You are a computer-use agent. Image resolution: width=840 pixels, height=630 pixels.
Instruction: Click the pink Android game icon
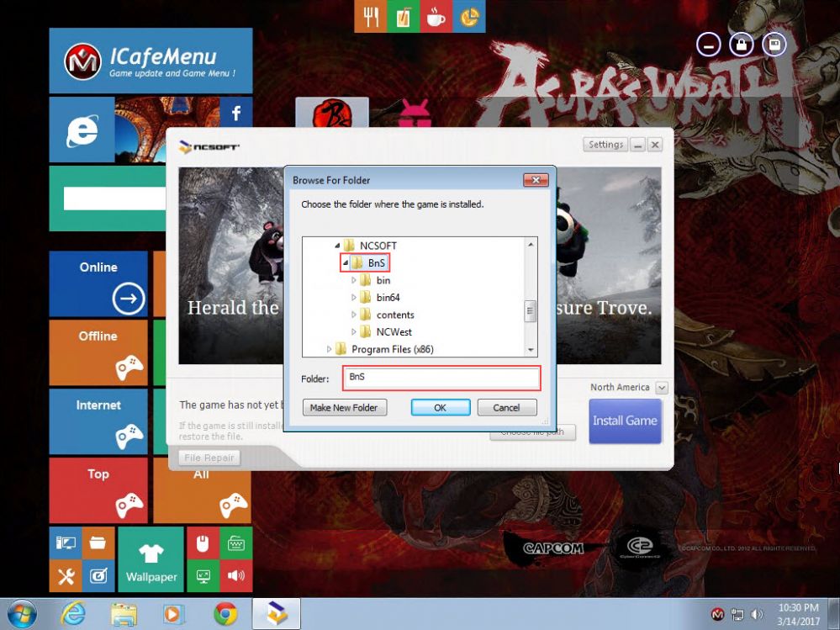415,114
